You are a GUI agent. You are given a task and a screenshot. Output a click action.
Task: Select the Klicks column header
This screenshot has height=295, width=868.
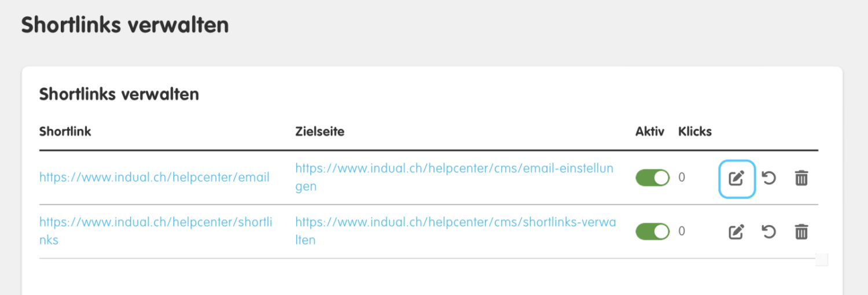tap(695, 131)
